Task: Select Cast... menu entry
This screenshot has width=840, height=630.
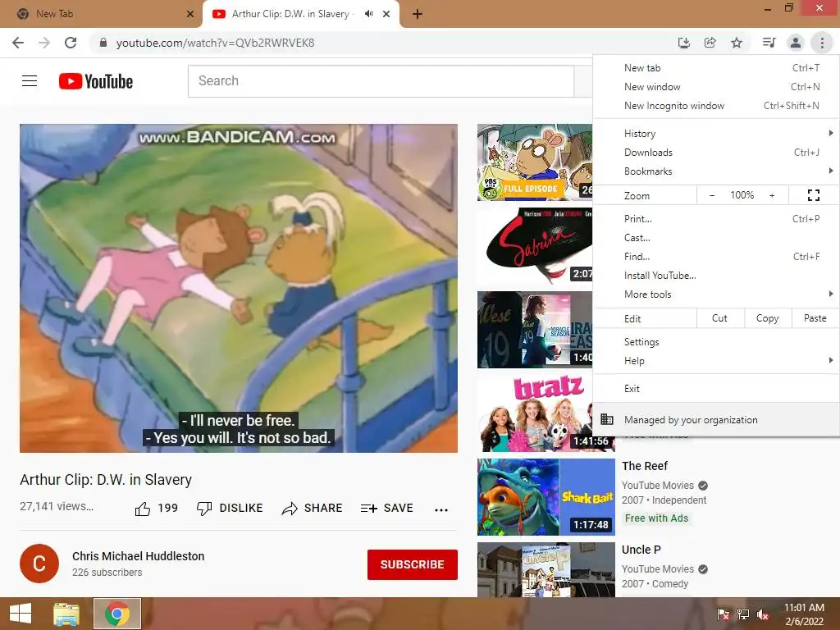Action: pyautogui.click(x=717, y=237)
